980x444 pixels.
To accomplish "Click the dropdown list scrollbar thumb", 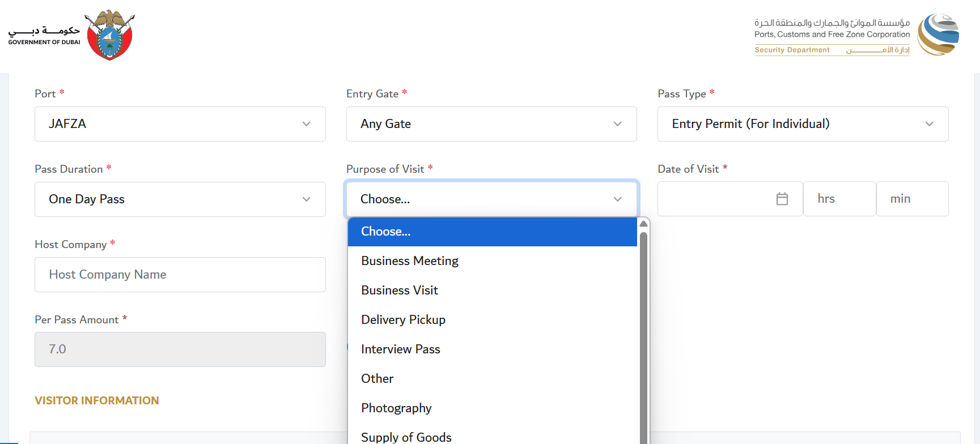I will [643, 340].
